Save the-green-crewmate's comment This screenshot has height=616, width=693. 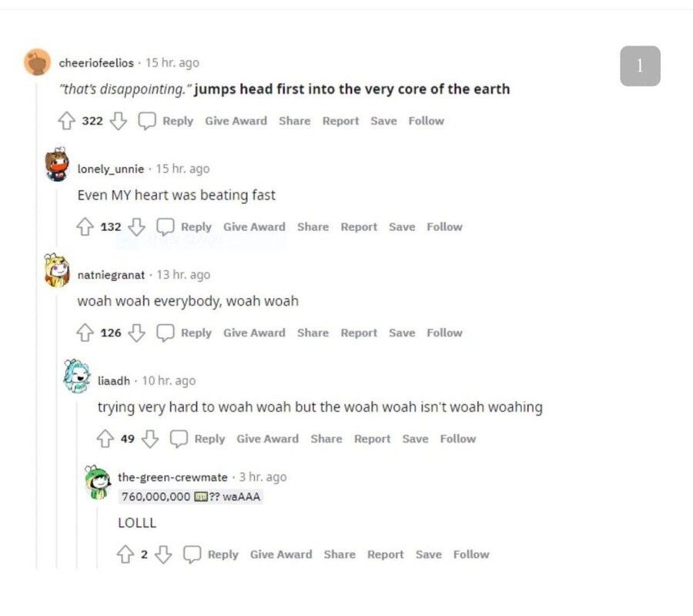pyautogui.click(x=428, y=554)
